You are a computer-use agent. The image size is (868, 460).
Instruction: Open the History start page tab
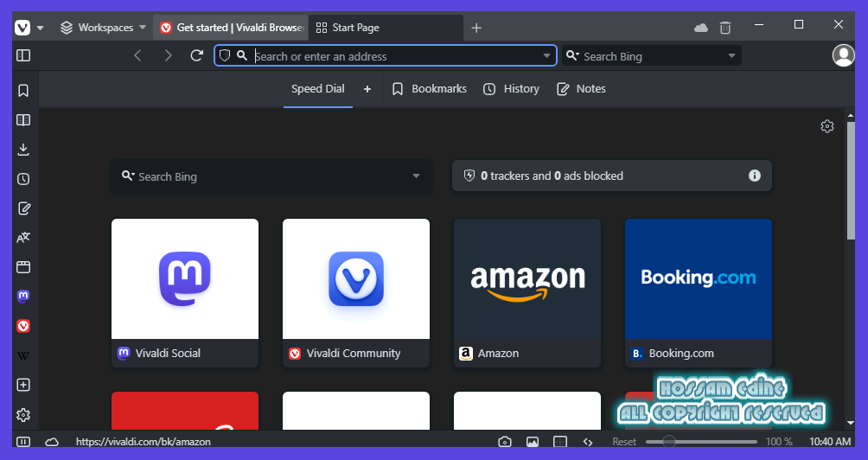[x=511, y=88]
